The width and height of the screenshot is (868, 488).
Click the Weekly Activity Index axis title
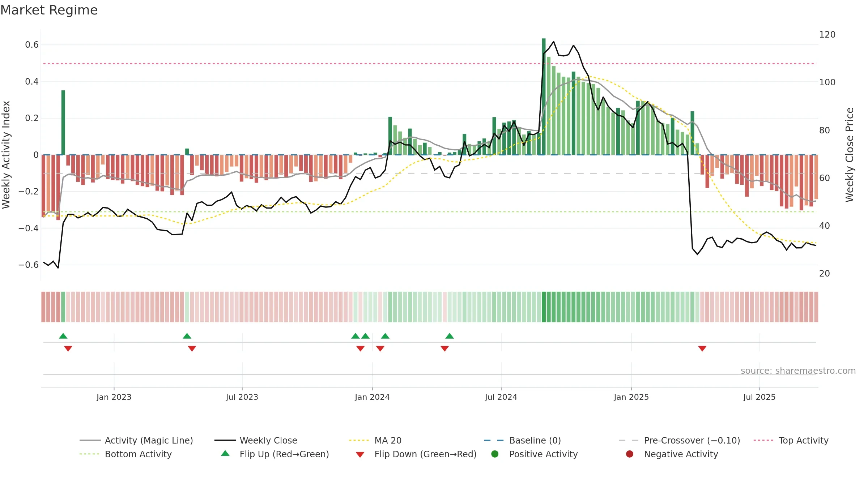click(x=6, y=155)
